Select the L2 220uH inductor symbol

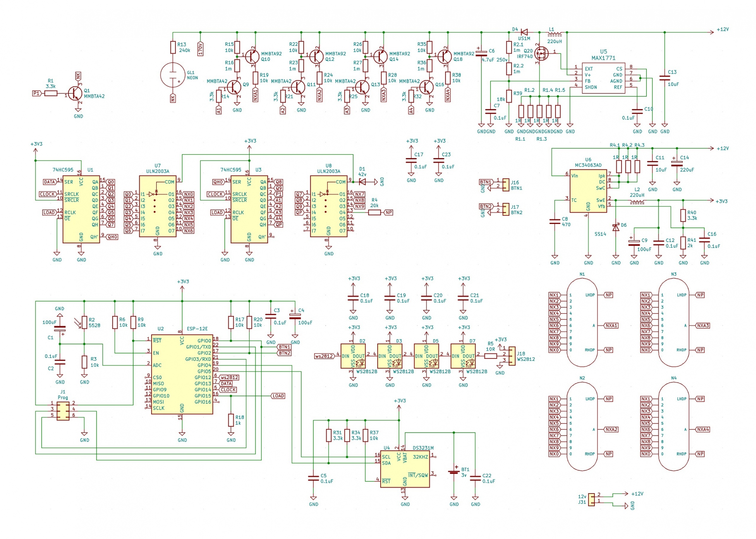637,201
